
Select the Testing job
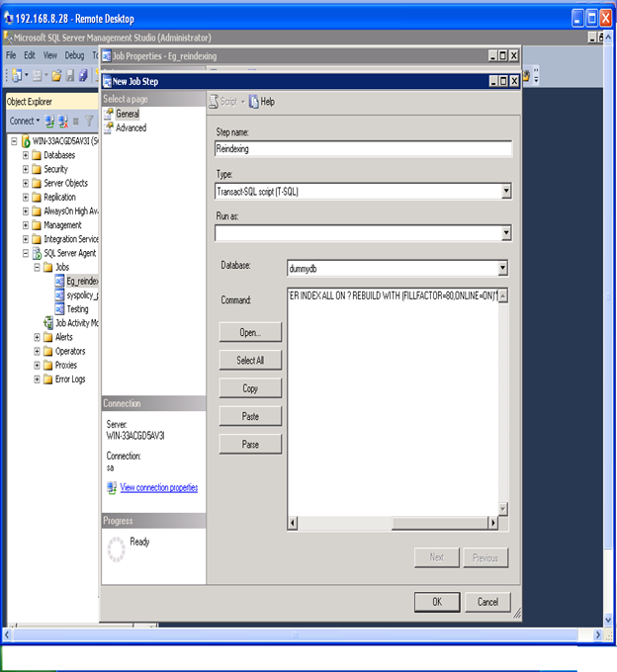(77, 309)
